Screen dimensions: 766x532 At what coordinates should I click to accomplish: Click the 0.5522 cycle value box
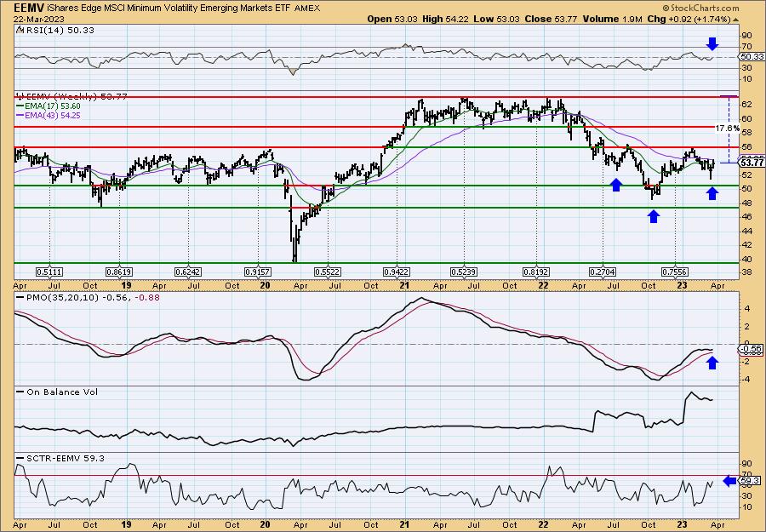(x=328, y=272)
